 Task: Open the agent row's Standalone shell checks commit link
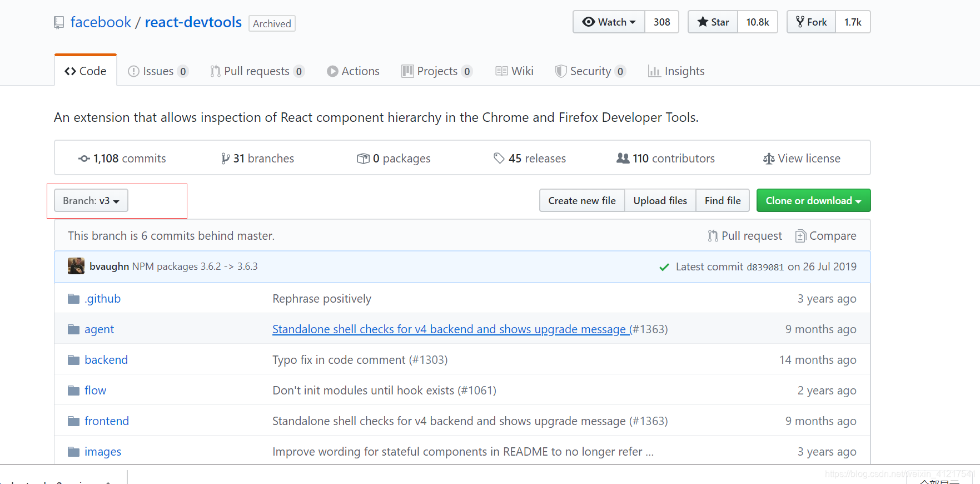coord(450,329)
